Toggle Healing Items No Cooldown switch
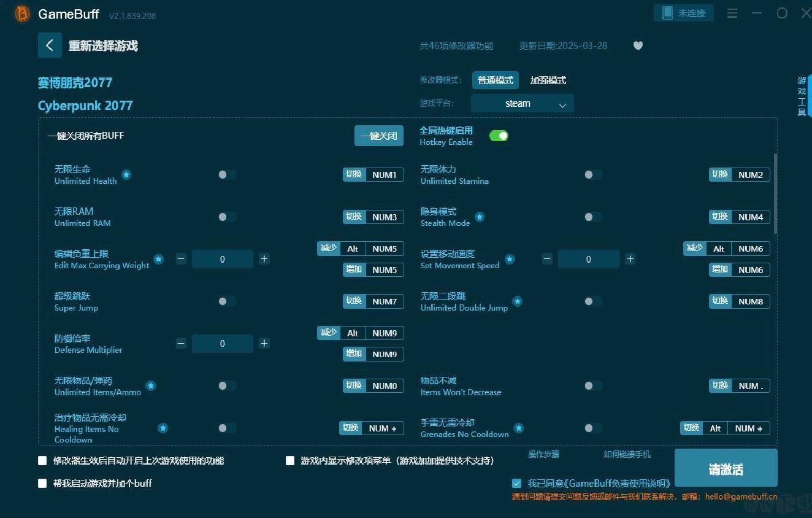812x518 pixels. click(227, 428)
